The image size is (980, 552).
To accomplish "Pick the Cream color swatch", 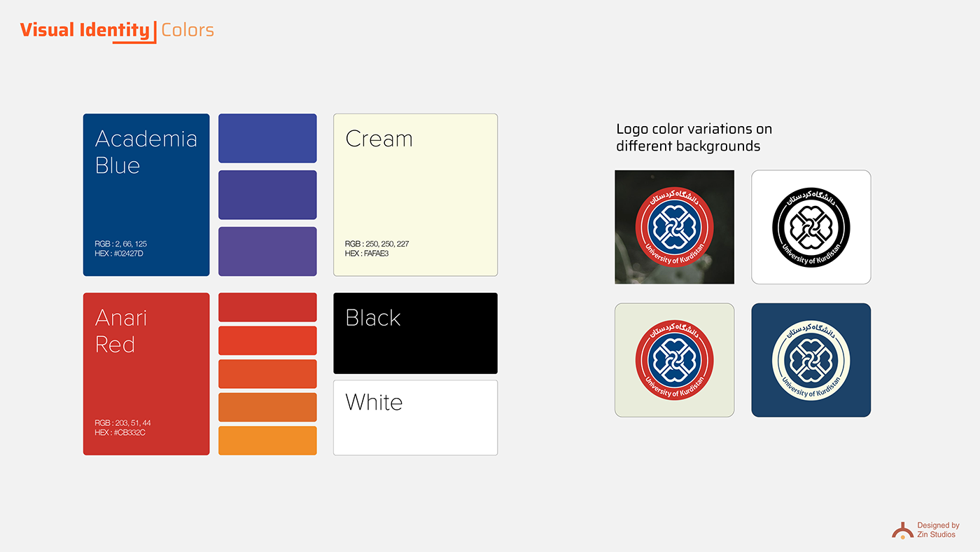I will [x=415, y=195].
